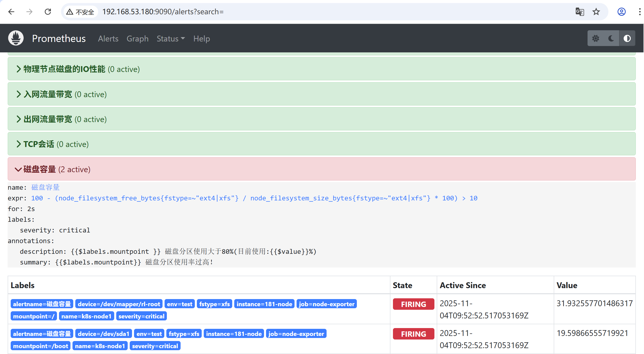Open the 磁盘容量 rule name link

click(x=45, y=187)
